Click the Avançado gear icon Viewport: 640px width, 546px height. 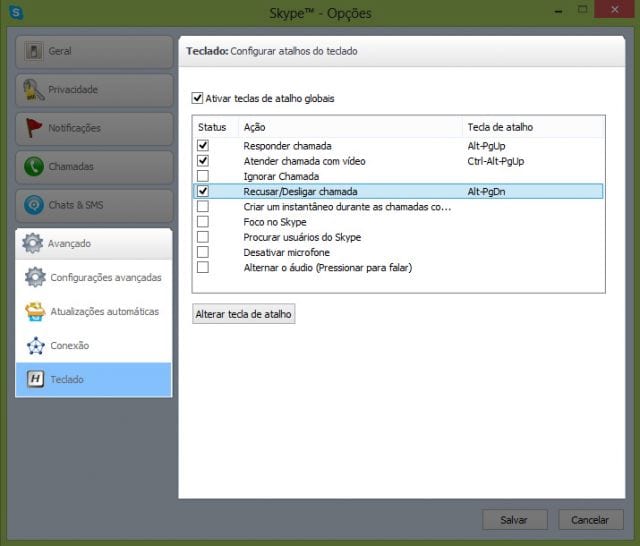33,244
